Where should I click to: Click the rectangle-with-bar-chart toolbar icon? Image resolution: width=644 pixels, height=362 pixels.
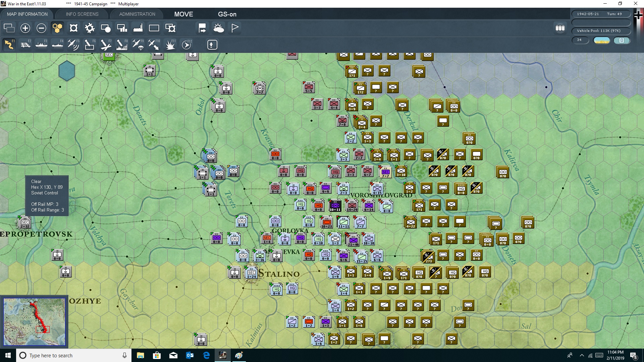tap(122, 28)
